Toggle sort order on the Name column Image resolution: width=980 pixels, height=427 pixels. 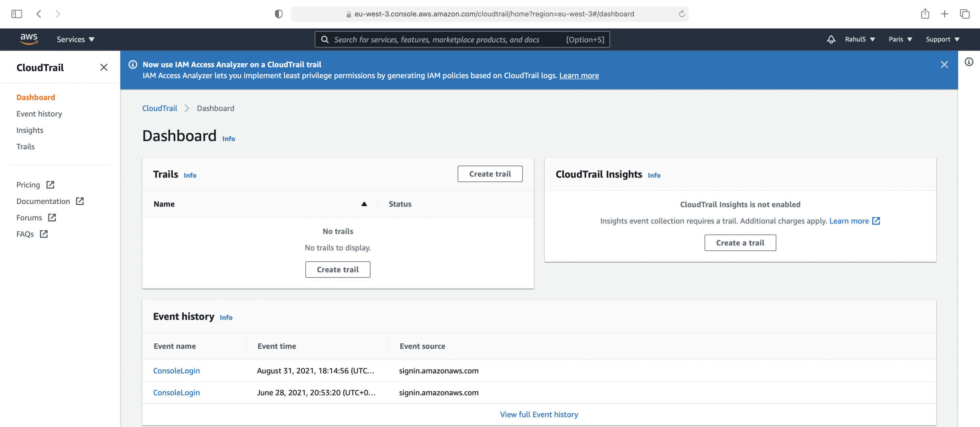coord(364,204)
